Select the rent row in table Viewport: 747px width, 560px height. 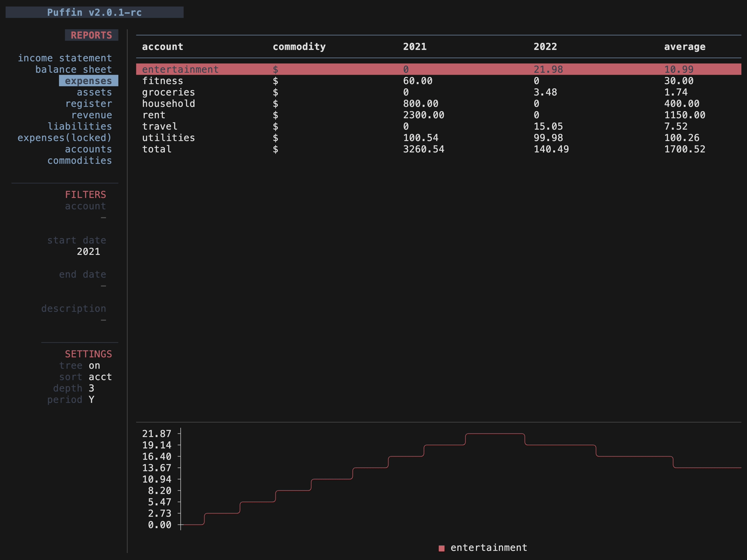[154, 115]
